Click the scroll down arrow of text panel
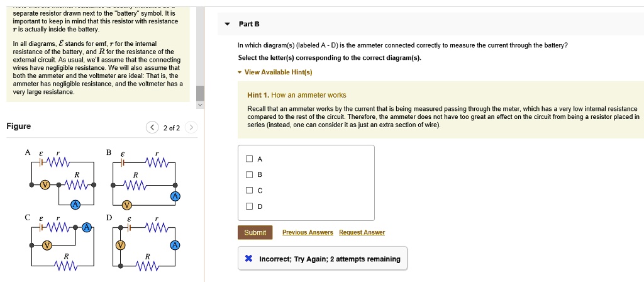The image size is (644, 282). pyautogui.click(x=200, y=105)
